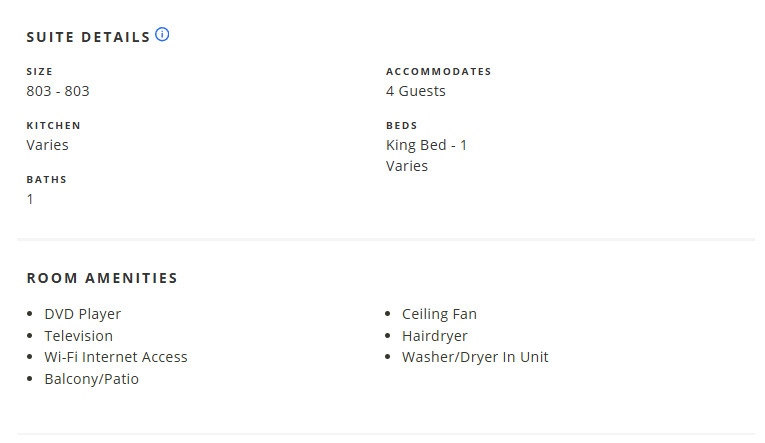Click the King Bed - 1 entry
The width and height of the screenshot is (765, 443).
tap(426, 145)
